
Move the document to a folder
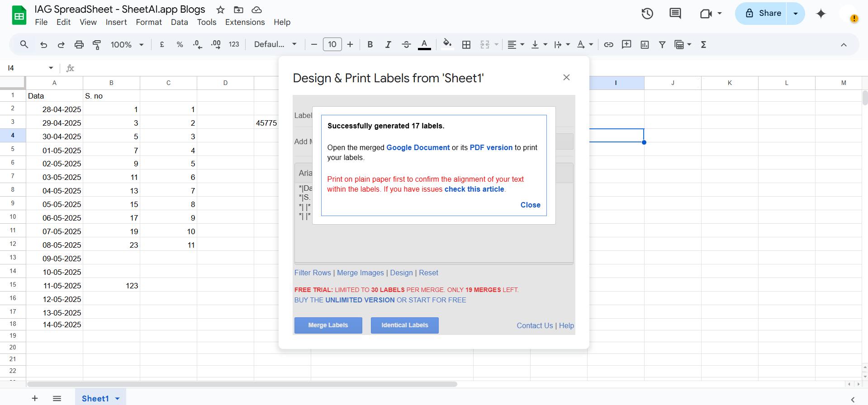click(x=238, y=9)
